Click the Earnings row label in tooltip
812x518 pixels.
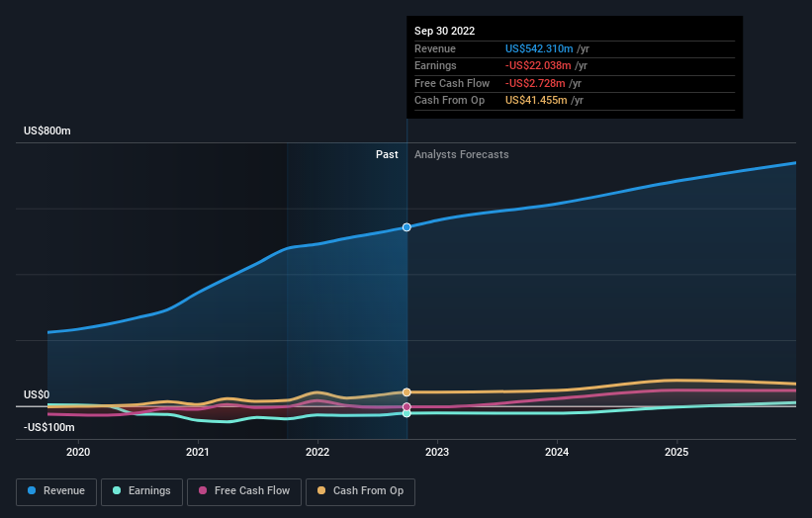435,65
